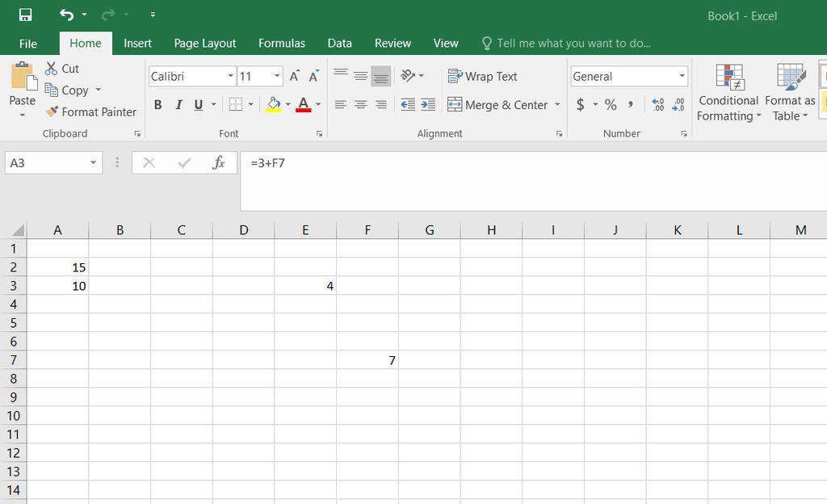Open the Copy options dropdown arrow

tap(98, 90)
